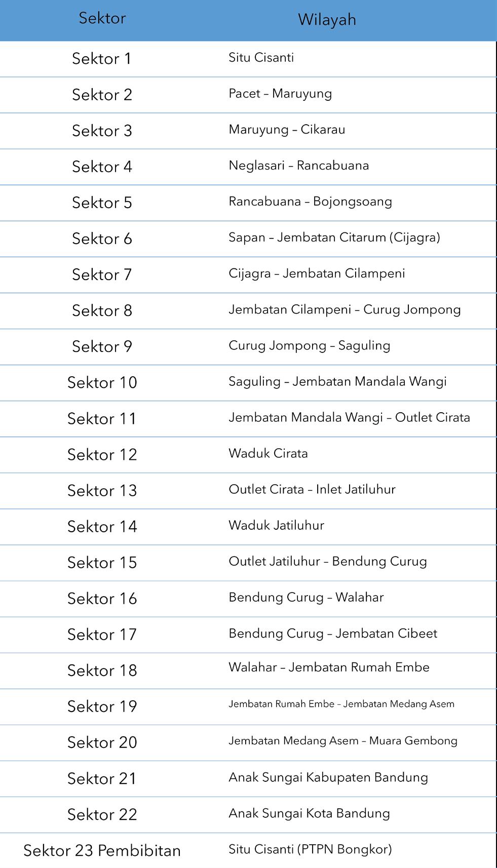Image resolution: width=497 pixels, height=868 pixels.
Task: Select the Situ Cisanti wilayah cell
Action: coord(261,57)
